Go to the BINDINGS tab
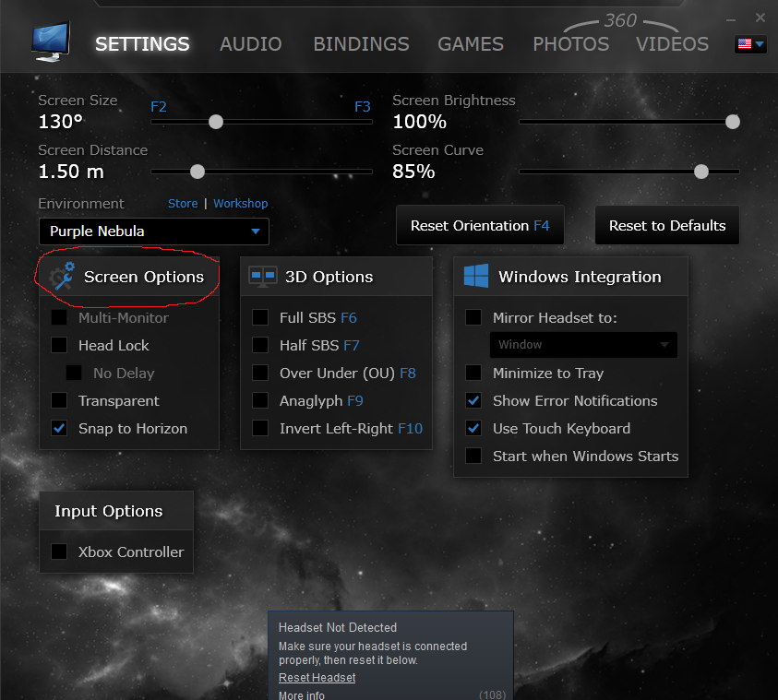 tap(361, 44)
